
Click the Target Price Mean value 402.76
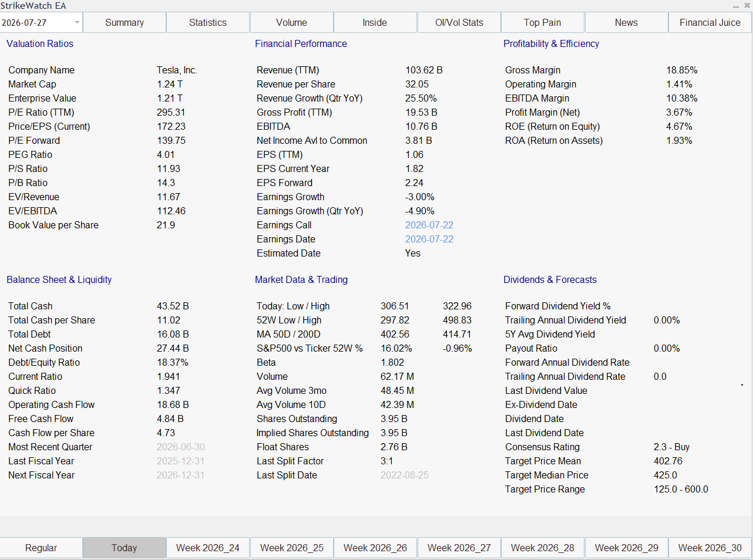pyautogui.click(x=668, y=461)
